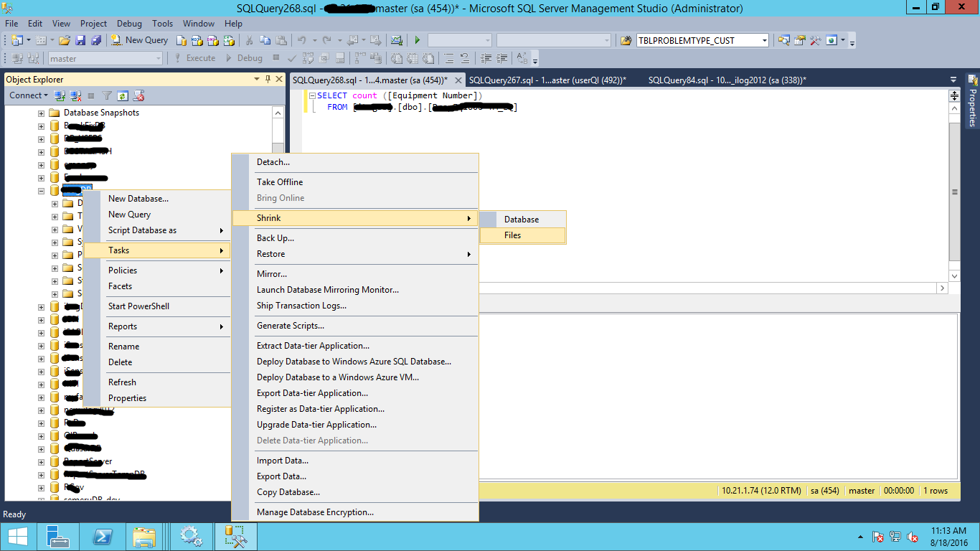Image resolution: width=980 pixels, height=551 pixels.
Task: Close the SQLQuery268.sql tab
Action: (x=458, y=80)
